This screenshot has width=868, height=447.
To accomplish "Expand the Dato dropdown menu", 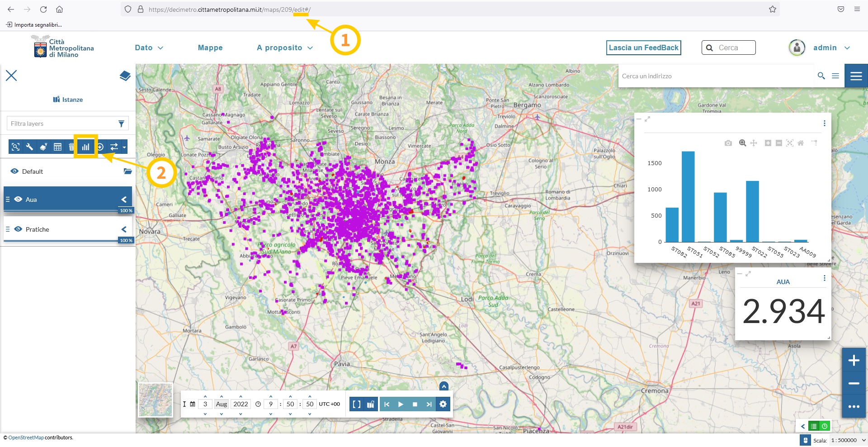I will click(149, 48).
